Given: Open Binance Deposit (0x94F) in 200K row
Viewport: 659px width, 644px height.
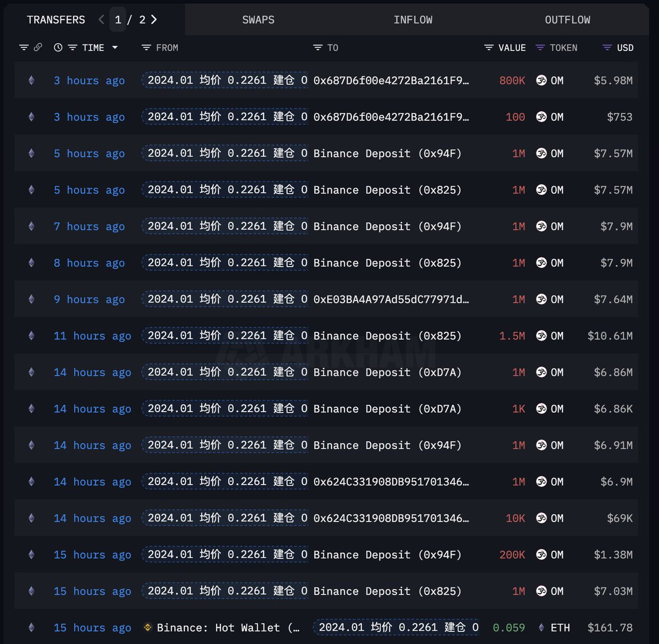Looking at the screenshot, I should (387, 554).
